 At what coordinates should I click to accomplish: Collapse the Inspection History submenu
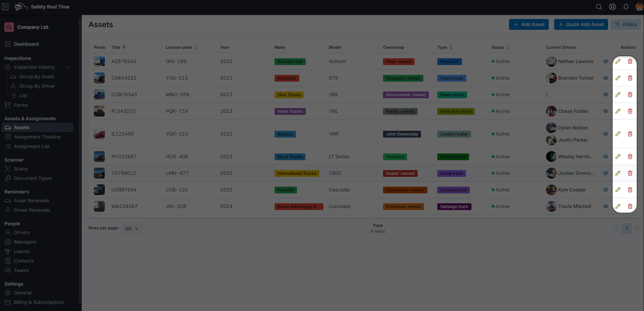(68, 67)
